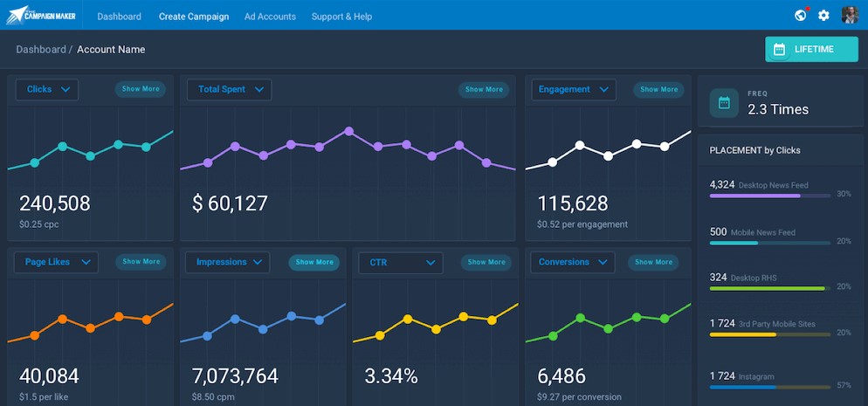Viewport: 868px width, 406px height.
Task: Click the Desktop News Feed progress bar
Action: click(x=770, y=196)
